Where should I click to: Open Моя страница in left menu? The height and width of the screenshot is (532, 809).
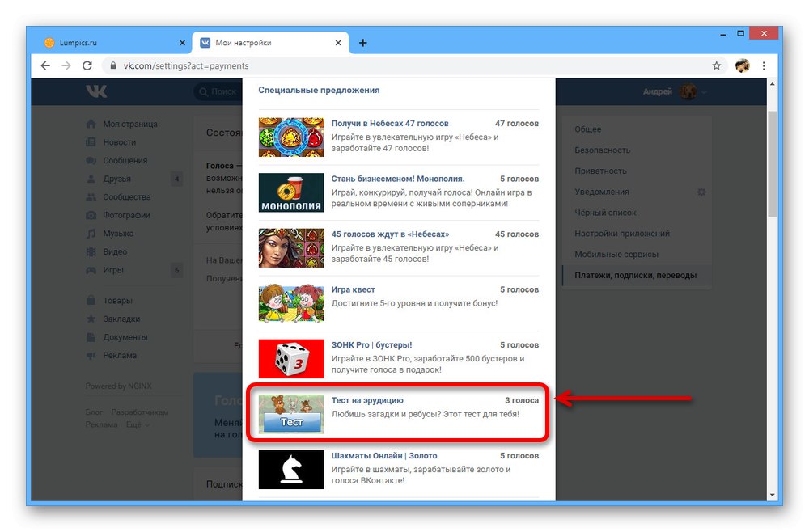tap(122, 124)
